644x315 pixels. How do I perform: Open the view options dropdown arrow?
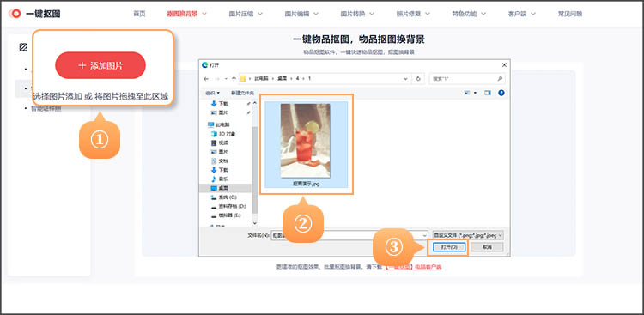[x=475, y=93]
